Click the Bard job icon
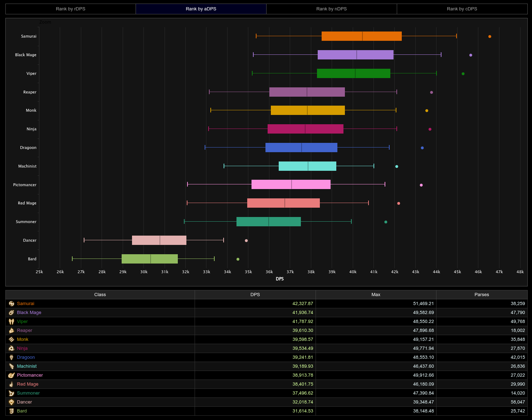The height and width of the screenshot is (420, 532). (x=11, y=411)
